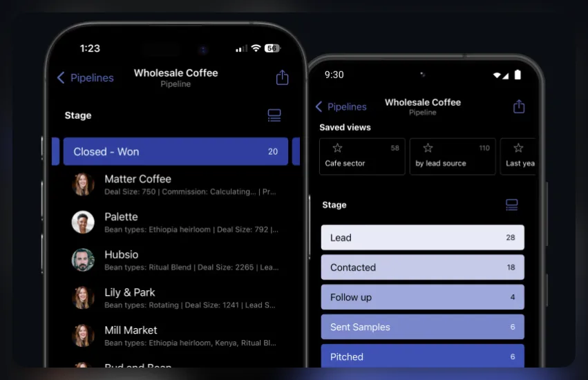588x380 pixels.
Task: Go back to Pipelines on the right phone
Action: (x=341, y=106)
